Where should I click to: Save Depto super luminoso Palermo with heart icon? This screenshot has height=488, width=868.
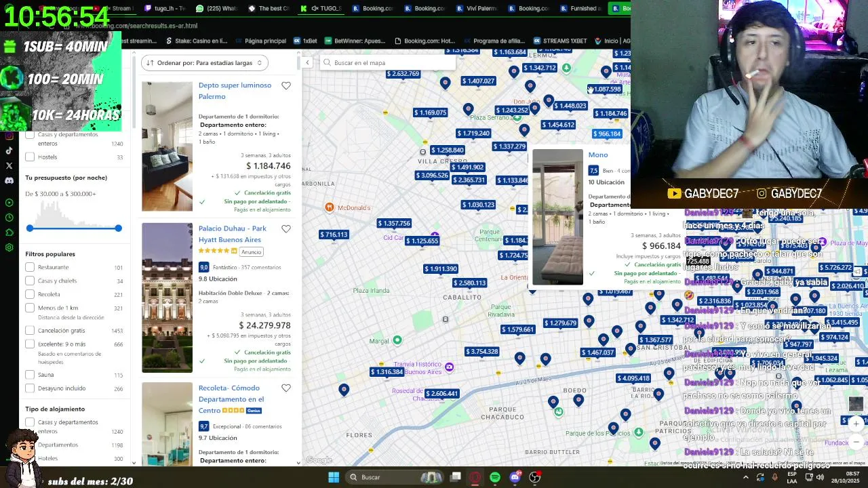[x=286, y=86]
